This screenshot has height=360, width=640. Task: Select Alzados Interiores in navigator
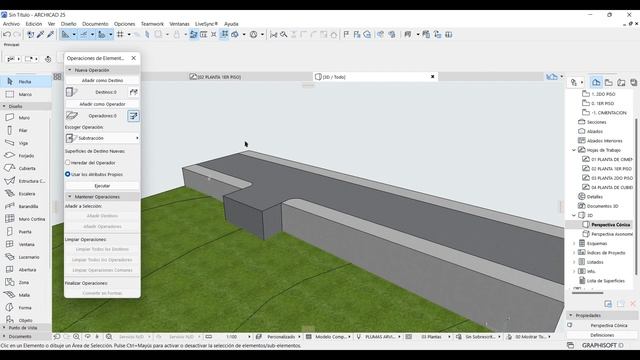tap(604, 141)
